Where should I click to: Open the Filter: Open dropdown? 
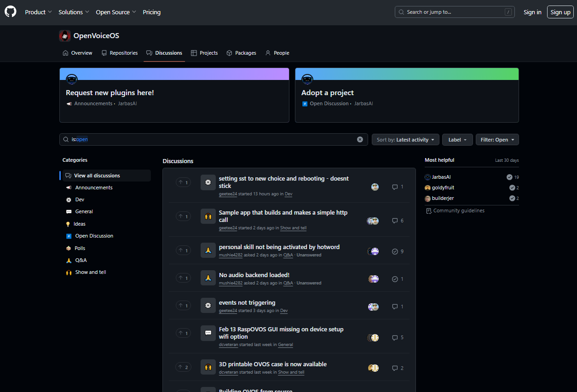(x=497, y=140)
